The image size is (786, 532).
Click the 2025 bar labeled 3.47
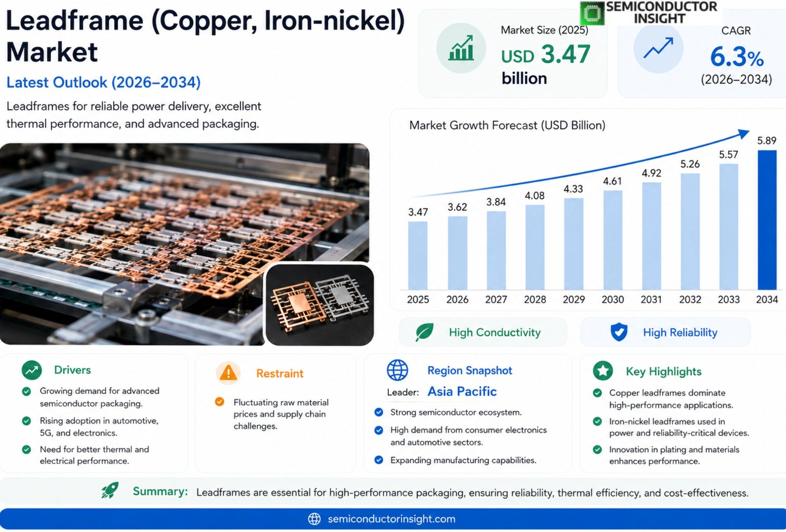418,256
